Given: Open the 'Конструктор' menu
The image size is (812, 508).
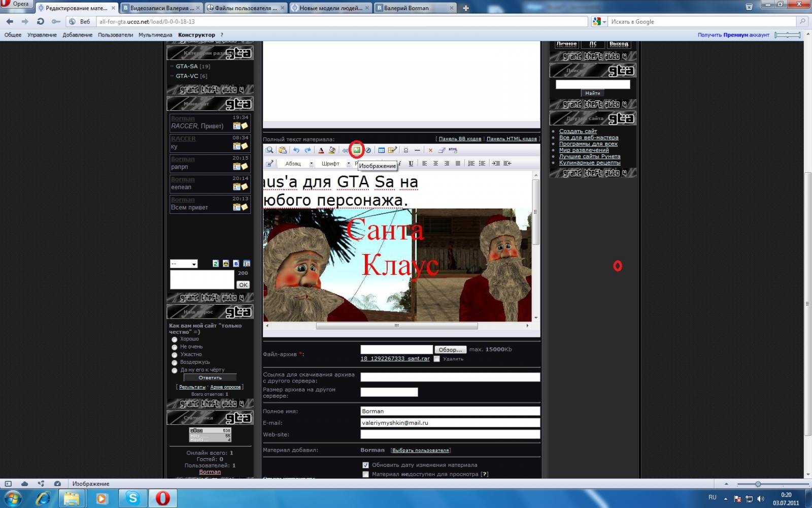Looking at the screenshot, I should point(196,35).
